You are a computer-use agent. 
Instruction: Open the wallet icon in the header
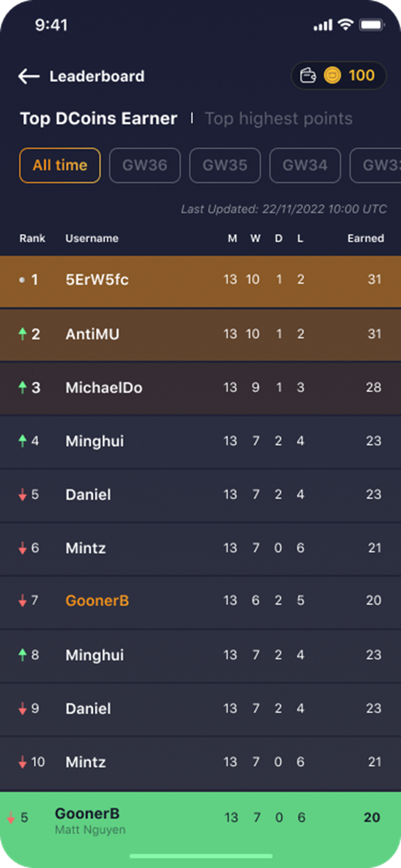[308, 75]
